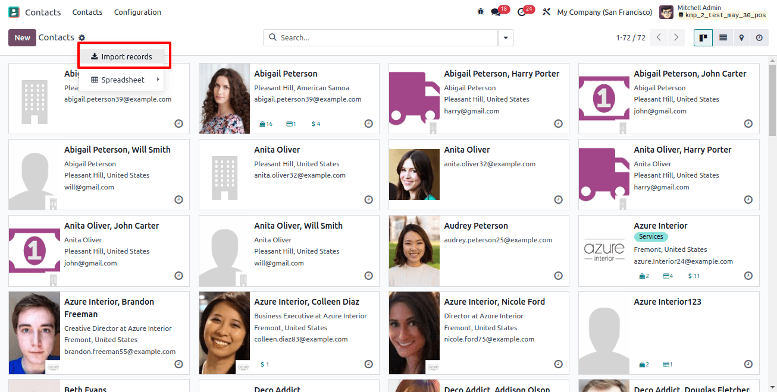Go to next page of contacts
This screenshot has height=392, width=777.
(676, 38)
